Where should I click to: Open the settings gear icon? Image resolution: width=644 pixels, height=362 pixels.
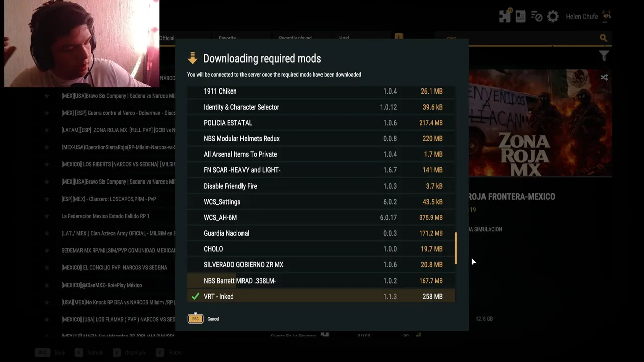point(553,17)
